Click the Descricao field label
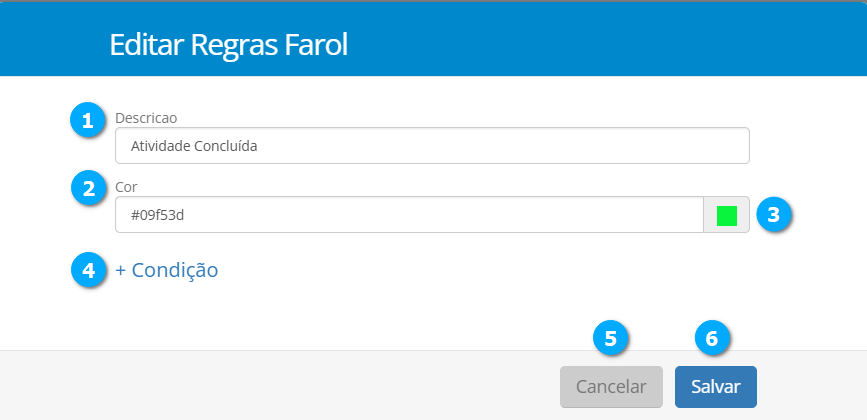The height and width of the screenshot is (420, 867). tap(146, 118)
